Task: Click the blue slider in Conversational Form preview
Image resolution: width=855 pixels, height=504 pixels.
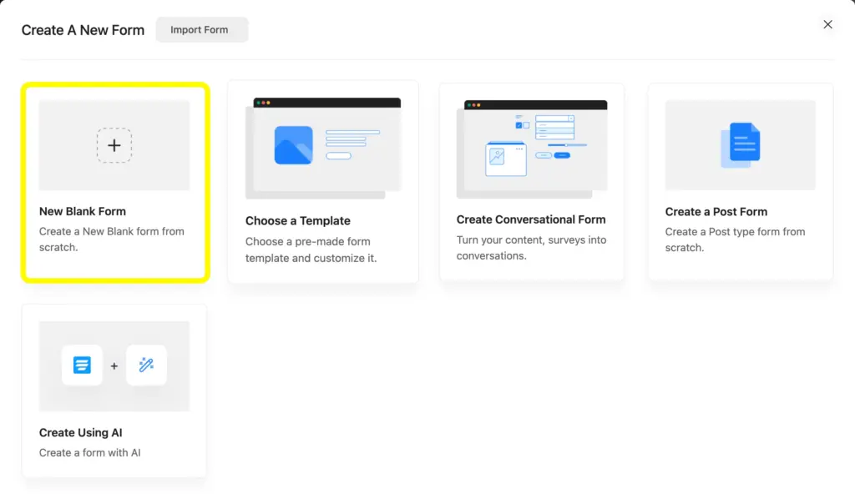Action: 566,144
